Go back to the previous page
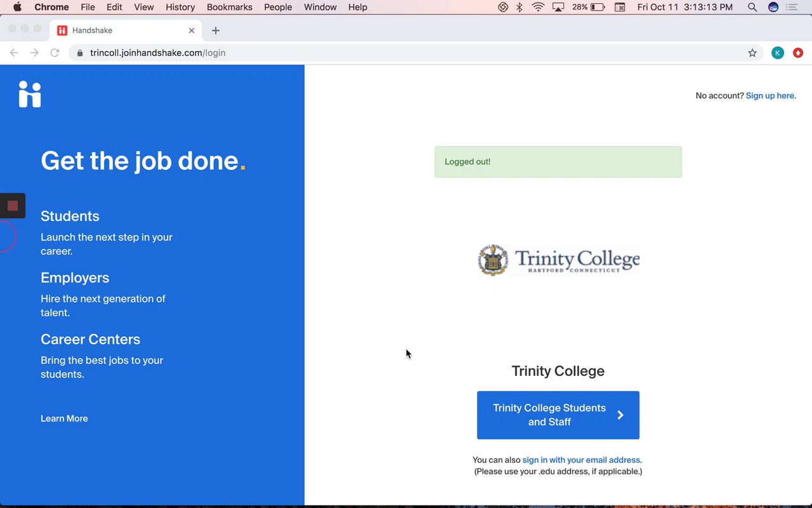This screenshot has width=812, height=508. [x=14, y=53]
